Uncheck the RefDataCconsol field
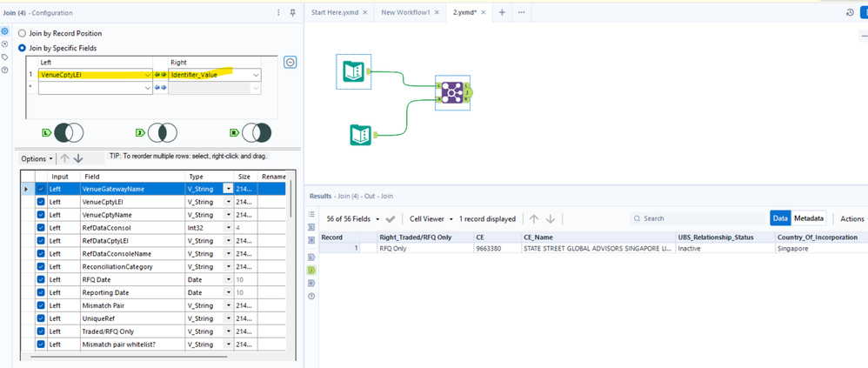 [40, 227]
